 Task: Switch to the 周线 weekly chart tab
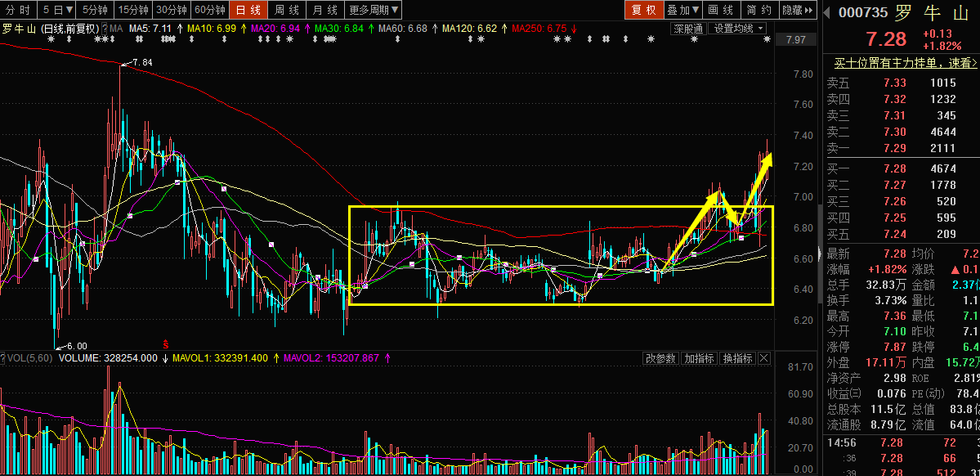pyautogui.click(x=286, y=10)
